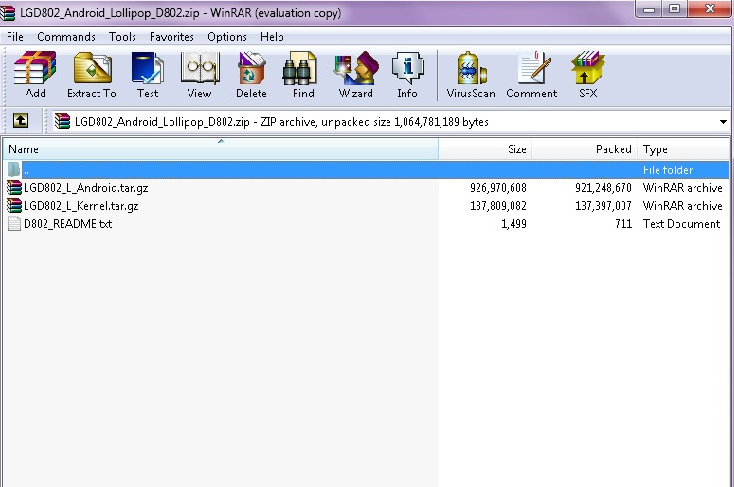Viewport: 734px width, 487px height.
Task: Select D802_README.txt file name
Action: (x=68, y=224)
